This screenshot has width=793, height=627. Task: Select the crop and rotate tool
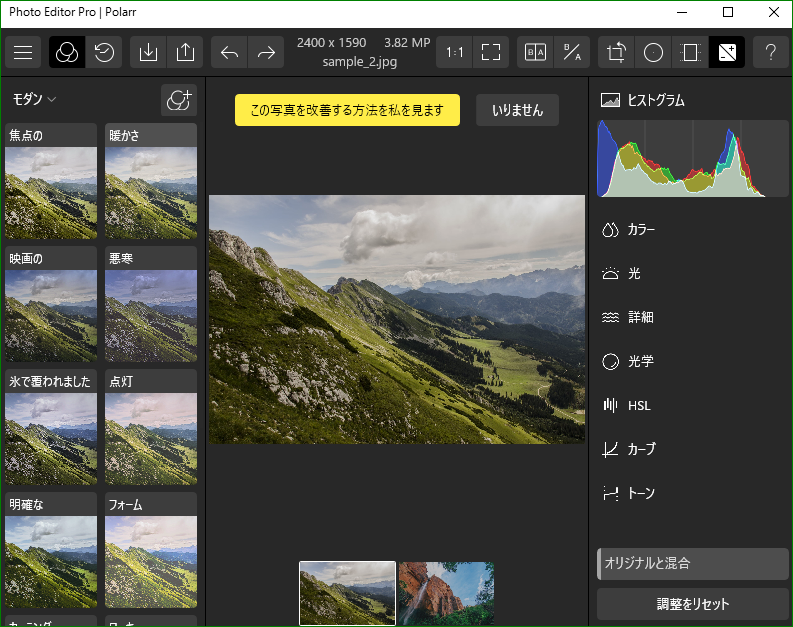[x=616, y=52]
